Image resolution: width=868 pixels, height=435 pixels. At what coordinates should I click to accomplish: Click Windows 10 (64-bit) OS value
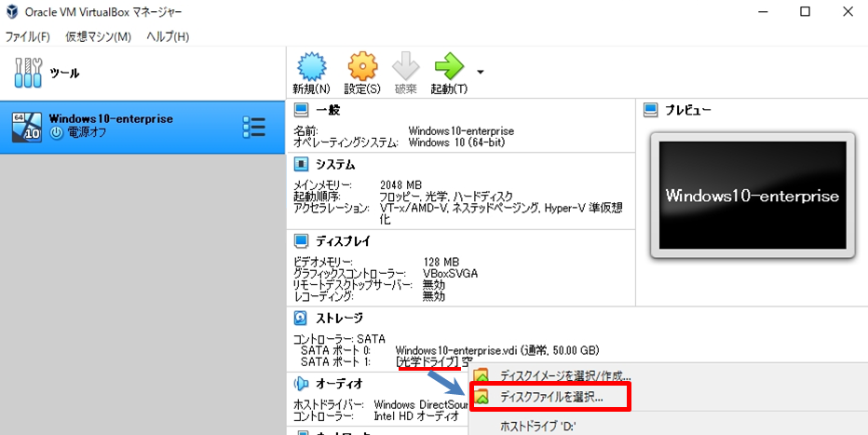coord(456,143)
